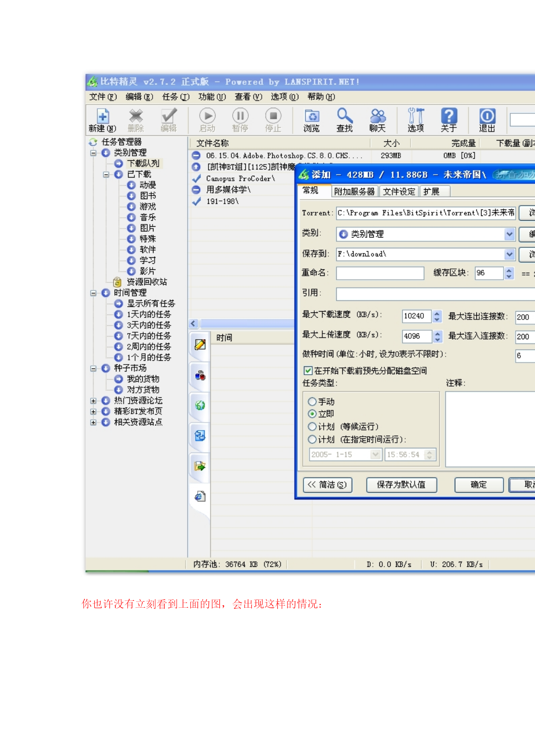535x756 pixels.
Task: Open the 文件 (F) menu
Action: point(103,97)
